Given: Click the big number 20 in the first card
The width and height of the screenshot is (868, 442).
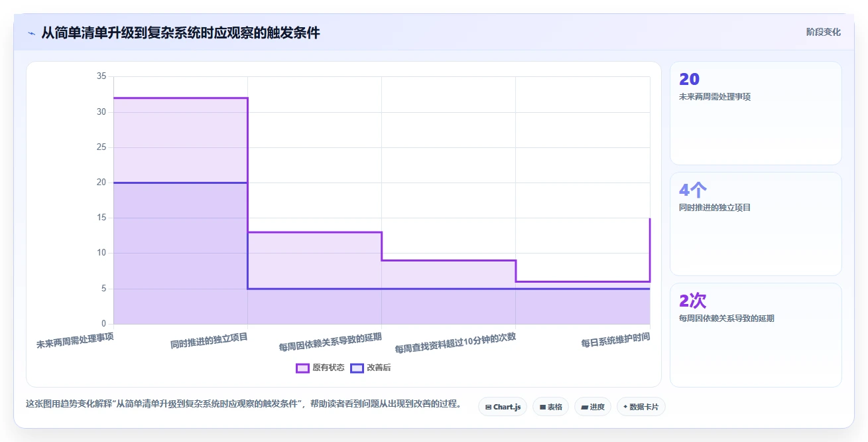Looking at the screenshot, I should tap(690, 79).
